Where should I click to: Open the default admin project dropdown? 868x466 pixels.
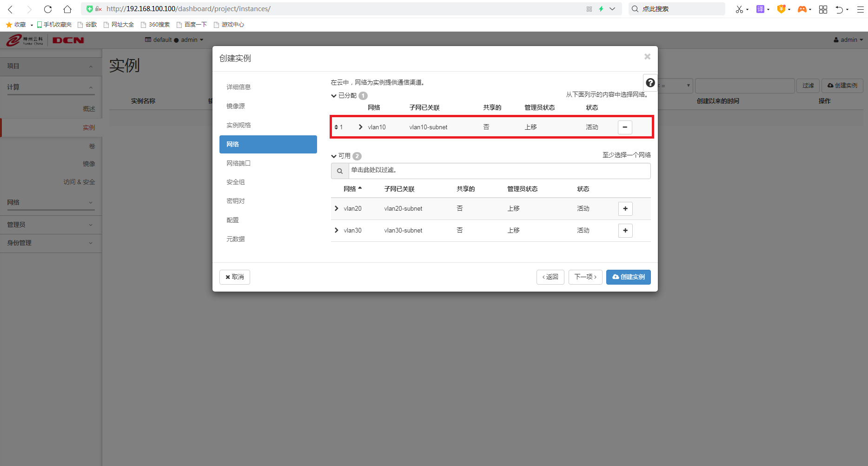tap(174, 40)
